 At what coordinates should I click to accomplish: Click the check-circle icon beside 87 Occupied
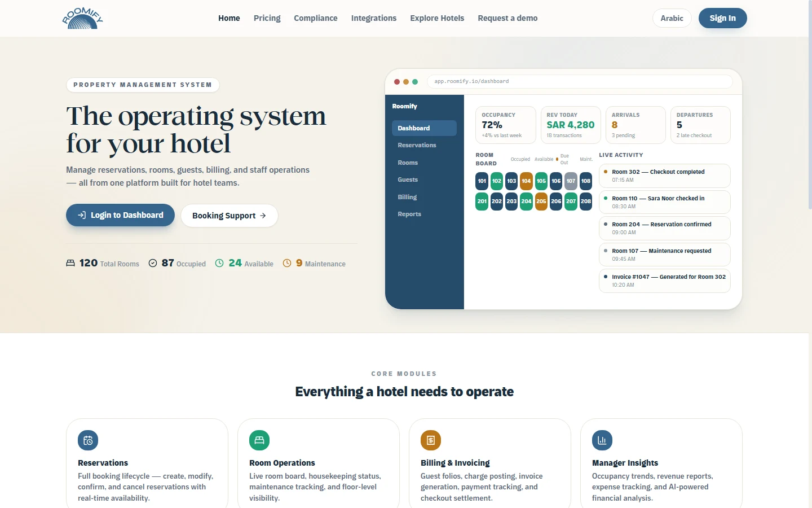point(153,263)
